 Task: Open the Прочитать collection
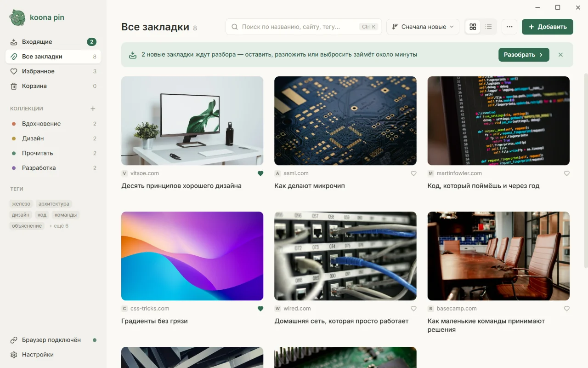pyautogui.click(x=53, y=153)
